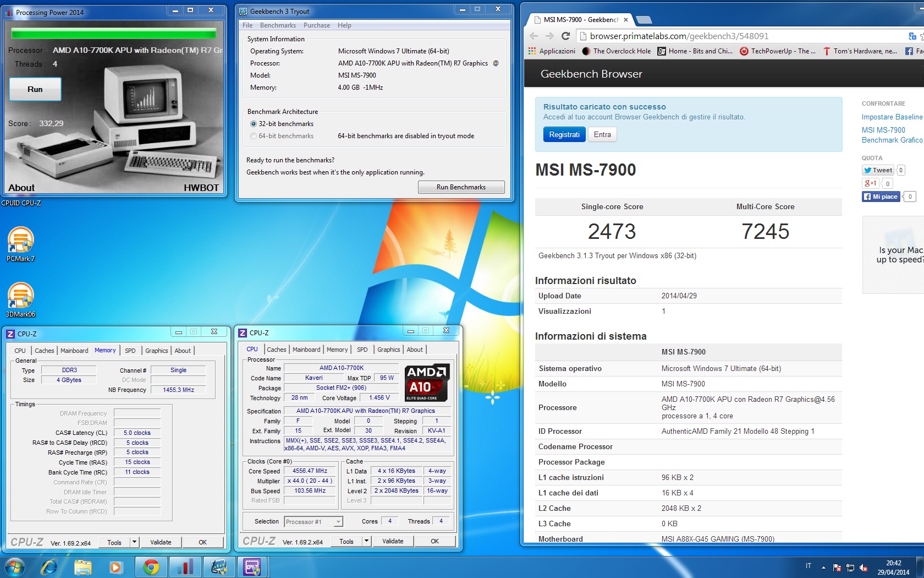Open Tools dropdown arrow in right CPU-Z
Image resolution: width=924 pixels, height=578 pixels.
point(366,541)
